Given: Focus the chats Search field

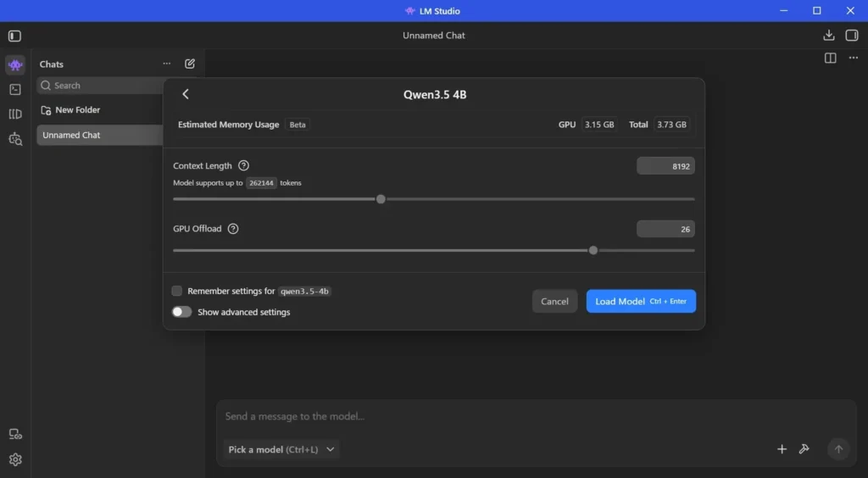Looking at the screenshot, I should [101, 86].
